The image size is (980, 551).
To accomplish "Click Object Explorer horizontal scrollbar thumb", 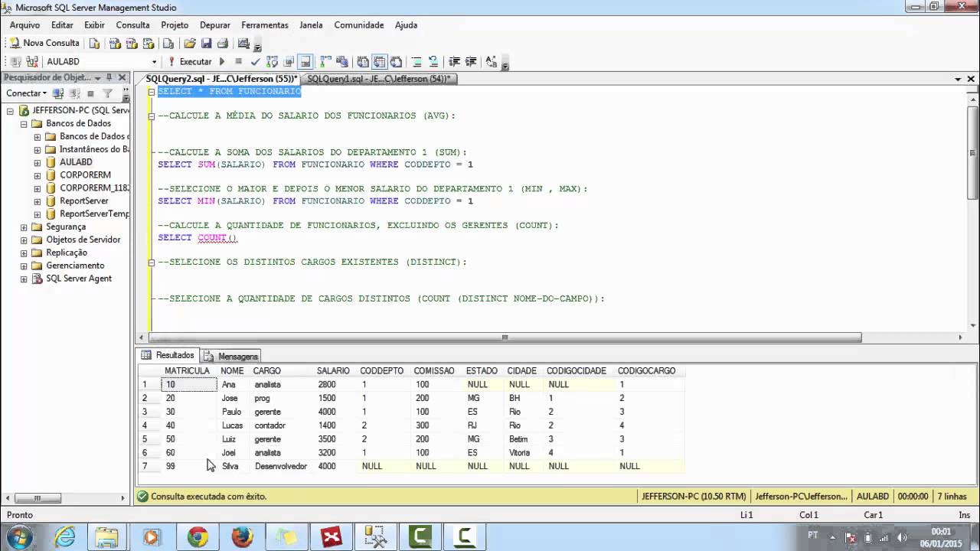I will [37, 497].
